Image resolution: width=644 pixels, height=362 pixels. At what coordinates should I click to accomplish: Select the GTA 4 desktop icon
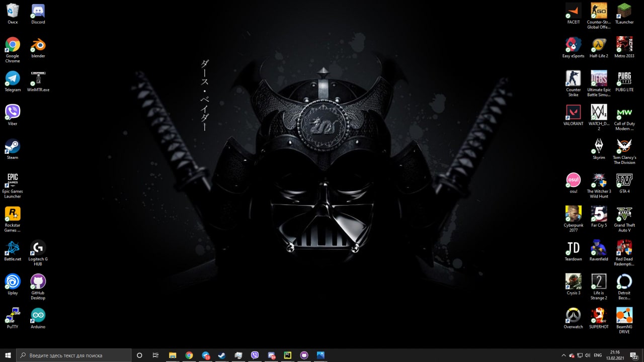point(624,183)
